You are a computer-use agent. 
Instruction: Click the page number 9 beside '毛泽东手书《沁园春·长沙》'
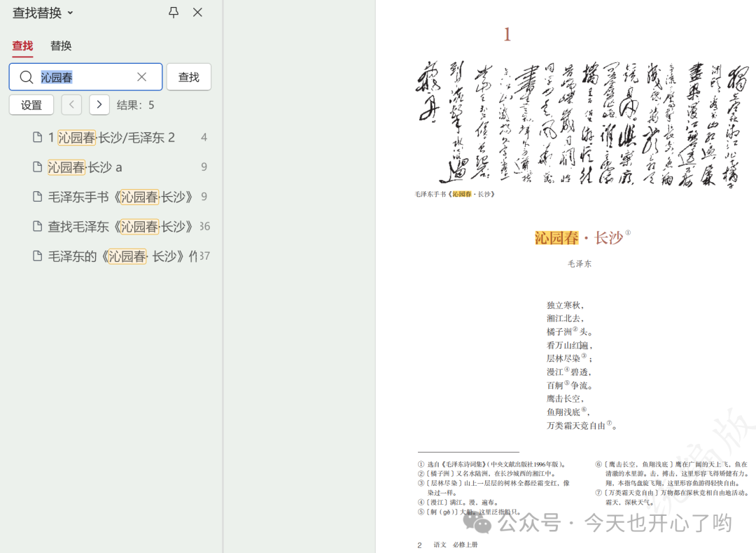pos(204,197)
